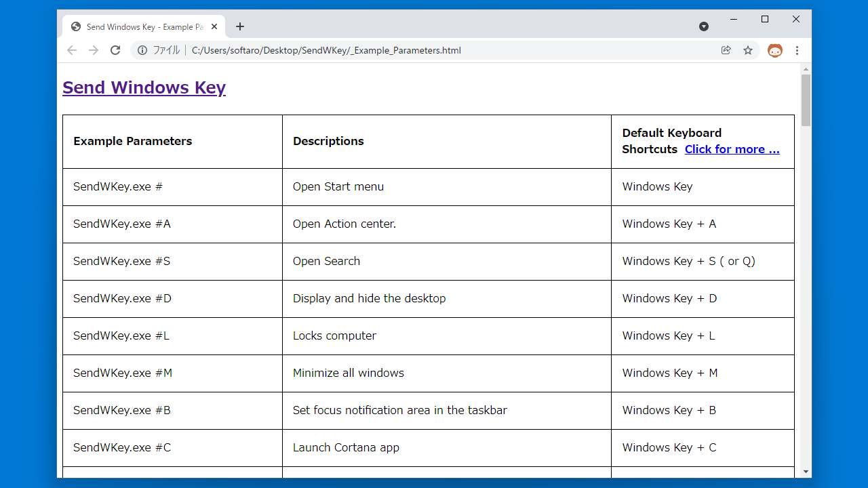Click 'Windows Key + A' cell
Viewport: 868px width, 488px height.
703,224
